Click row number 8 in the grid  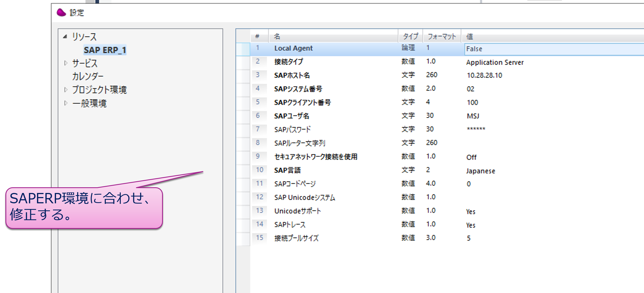258,143
